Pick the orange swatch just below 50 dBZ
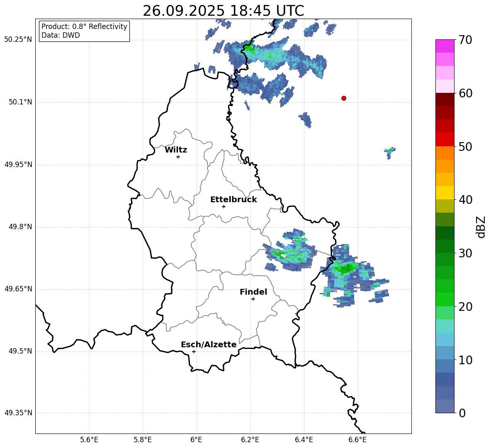The image size is (491, 448). click(445, 153)
